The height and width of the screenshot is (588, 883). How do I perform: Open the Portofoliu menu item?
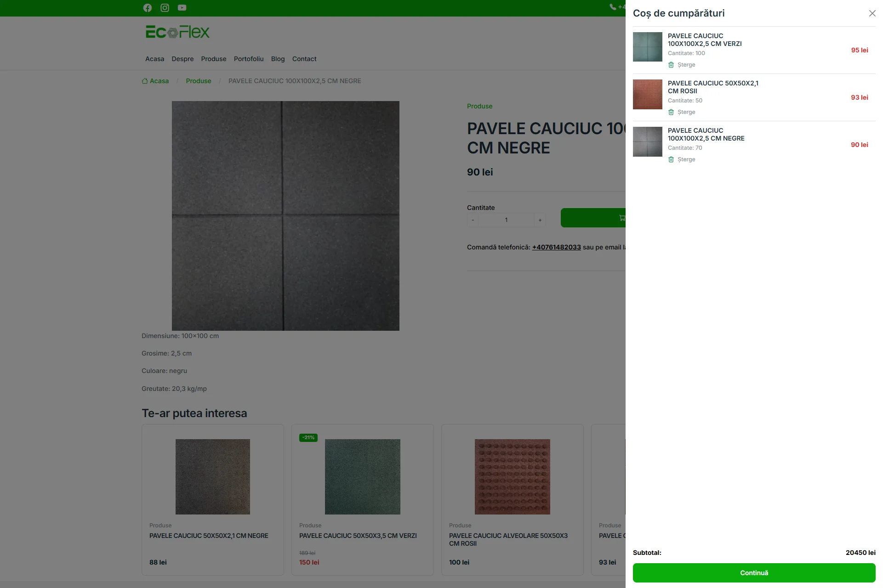tap(248, 59)
